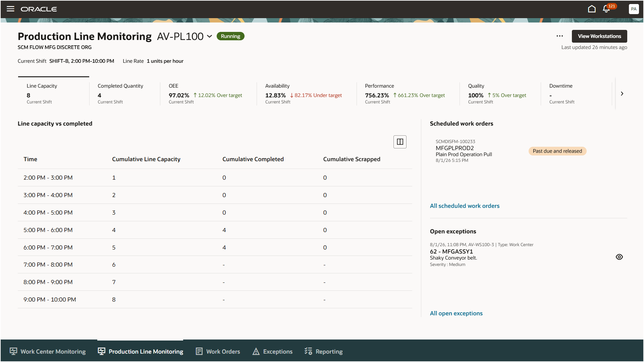
Task: Click the SHIFT-B, 2:00 PM-10:00 PM shift value
Action: (82, 61)
